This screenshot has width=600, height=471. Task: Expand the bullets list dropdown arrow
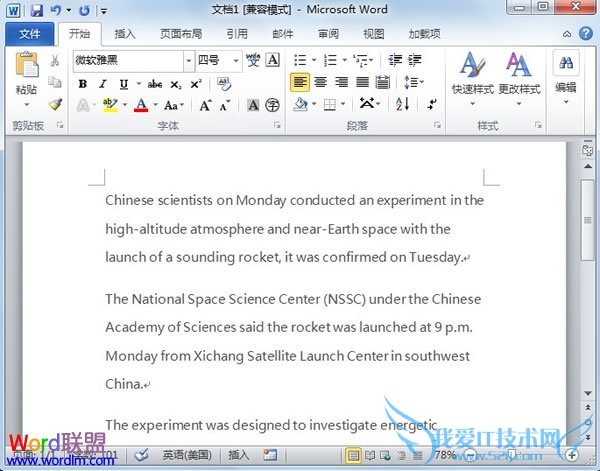(x=314, y=60)
